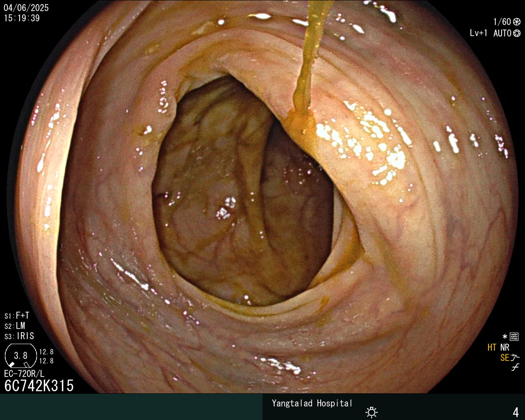
Task: Click the time stamp 15:19:39
Action: pyautogui.click(x=22, y=18)
